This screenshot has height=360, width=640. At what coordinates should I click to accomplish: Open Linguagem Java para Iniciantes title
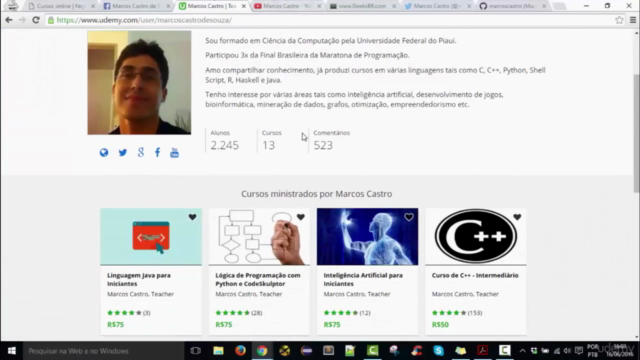139,280
